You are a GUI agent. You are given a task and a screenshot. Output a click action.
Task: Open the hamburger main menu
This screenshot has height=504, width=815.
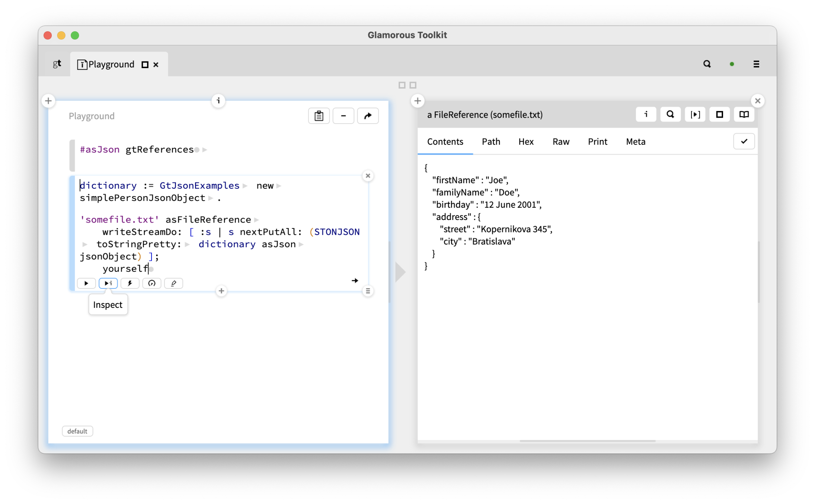coord(756,64)
